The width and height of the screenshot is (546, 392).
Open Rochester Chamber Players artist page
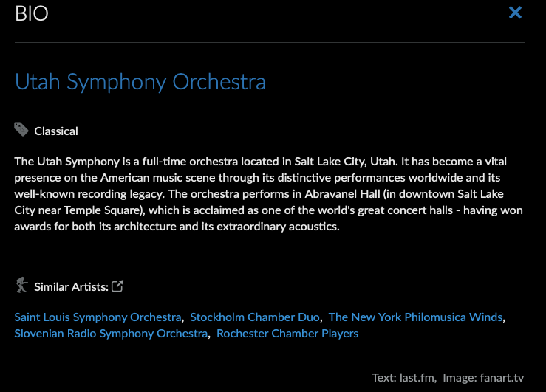287,334
